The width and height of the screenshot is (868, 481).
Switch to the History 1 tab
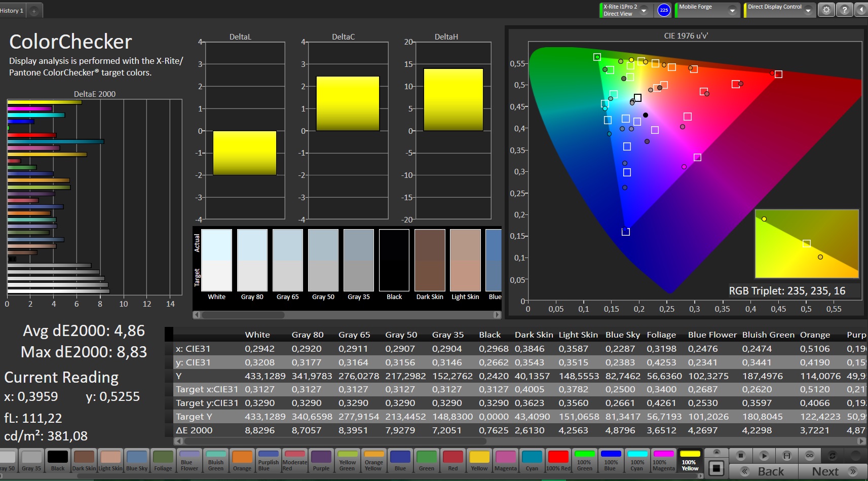pyautogui.click(x=12, y=11)
